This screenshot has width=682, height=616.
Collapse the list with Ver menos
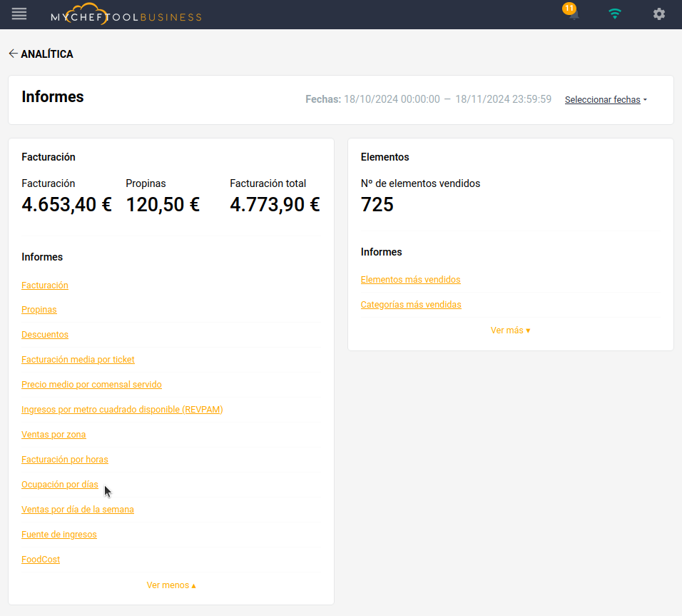pos(171,585)
